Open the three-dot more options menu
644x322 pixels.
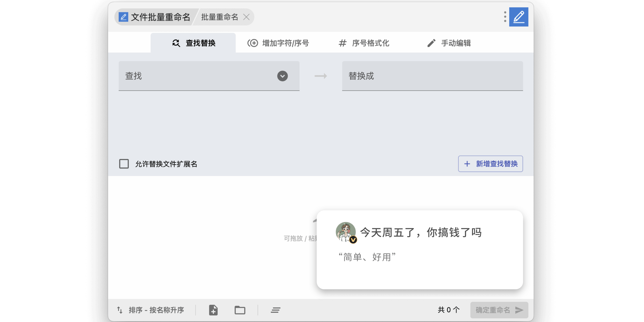505,17
